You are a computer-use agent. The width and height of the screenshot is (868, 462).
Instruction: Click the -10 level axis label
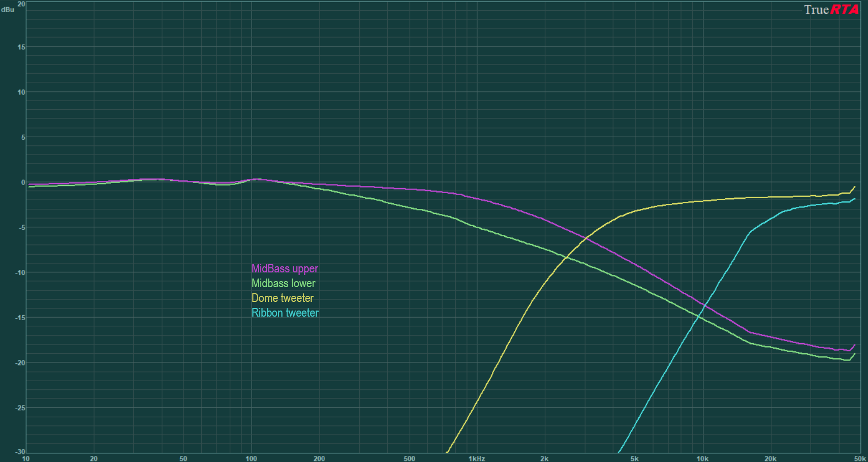click(x=20, y=273)
